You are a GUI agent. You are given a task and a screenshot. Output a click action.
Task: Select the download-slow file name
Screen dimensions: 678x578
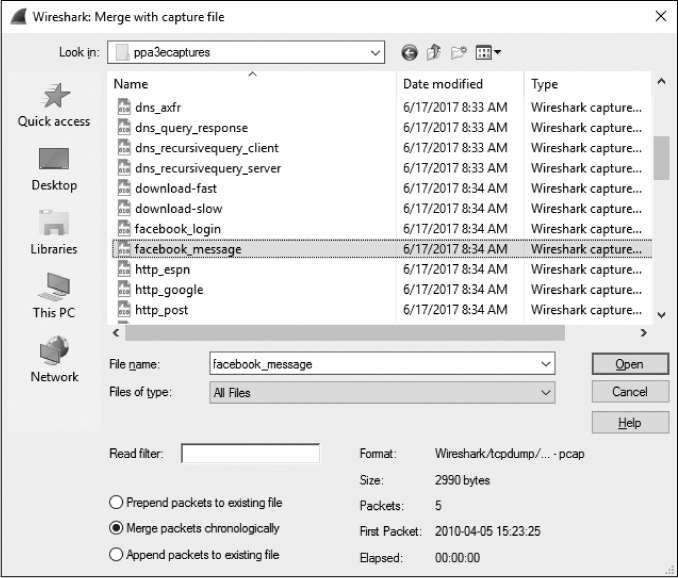[178, 209]
